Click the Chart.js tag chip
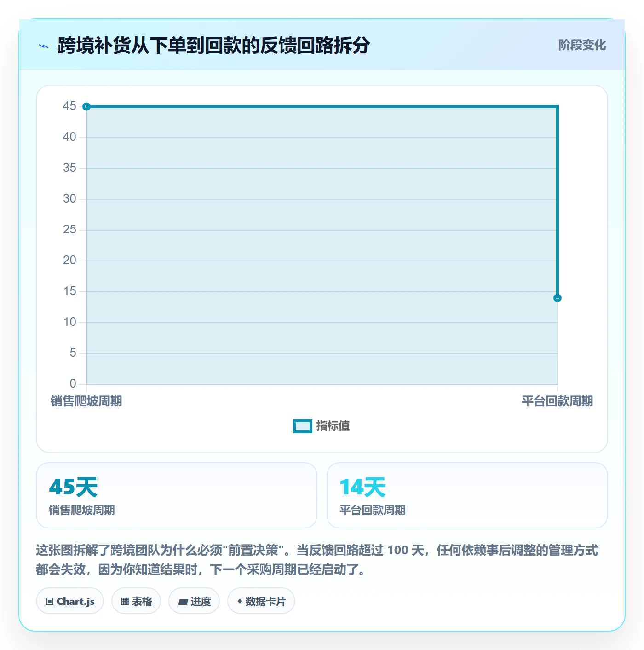The width and height of the screenshot is (644, 650). [x=70, y=601]
